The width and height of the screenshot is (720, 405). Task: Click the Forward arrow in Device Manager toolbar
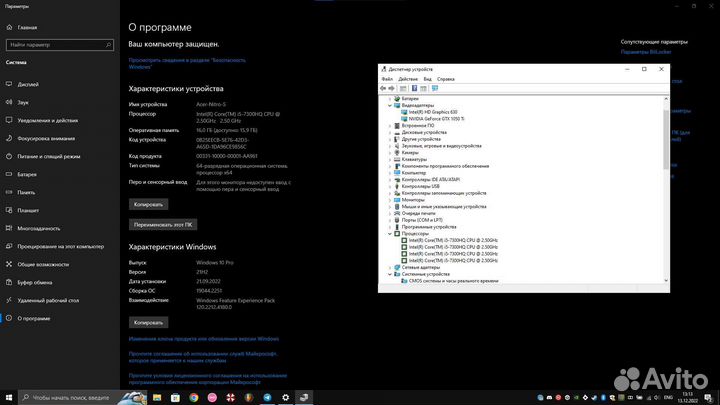coord(391,88)
